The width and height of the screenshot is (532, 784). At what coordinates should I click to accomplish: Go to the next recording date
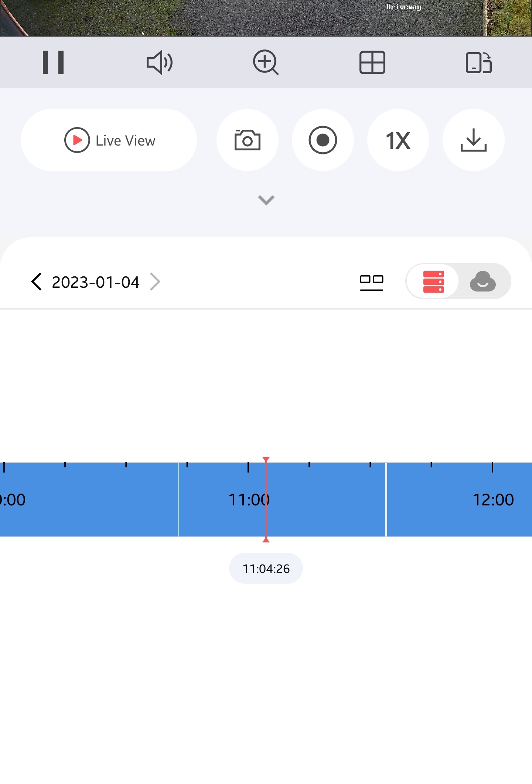[x=155, y=282]
